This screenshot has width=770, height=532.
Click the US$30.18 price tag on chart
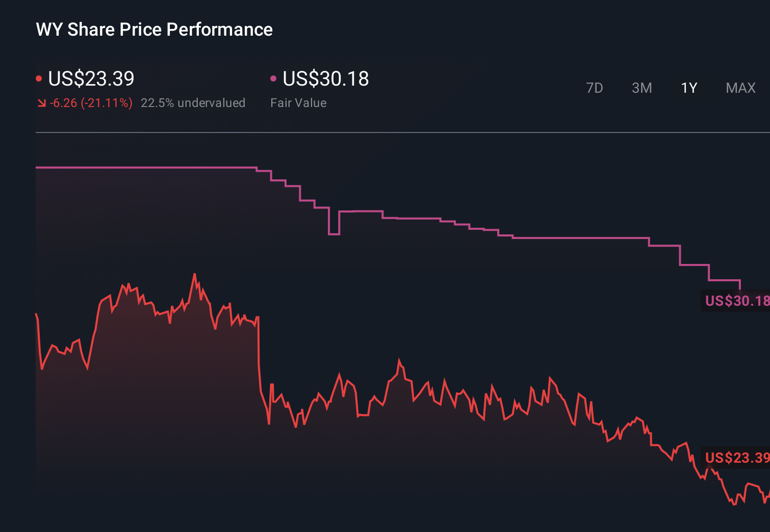736,301
